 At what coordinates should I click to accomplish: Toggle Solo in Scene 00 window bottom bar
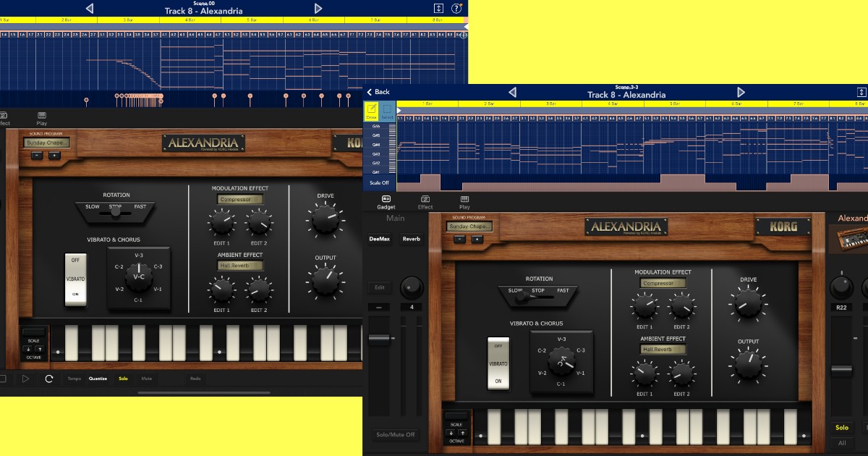coord(123,379)
